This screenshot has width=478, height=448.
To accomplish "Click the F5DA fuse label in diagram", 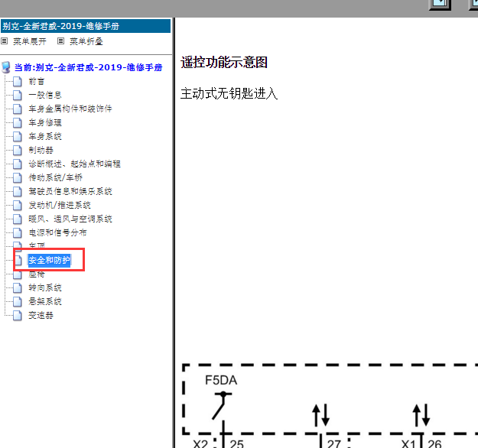I will tap(221, 380).
